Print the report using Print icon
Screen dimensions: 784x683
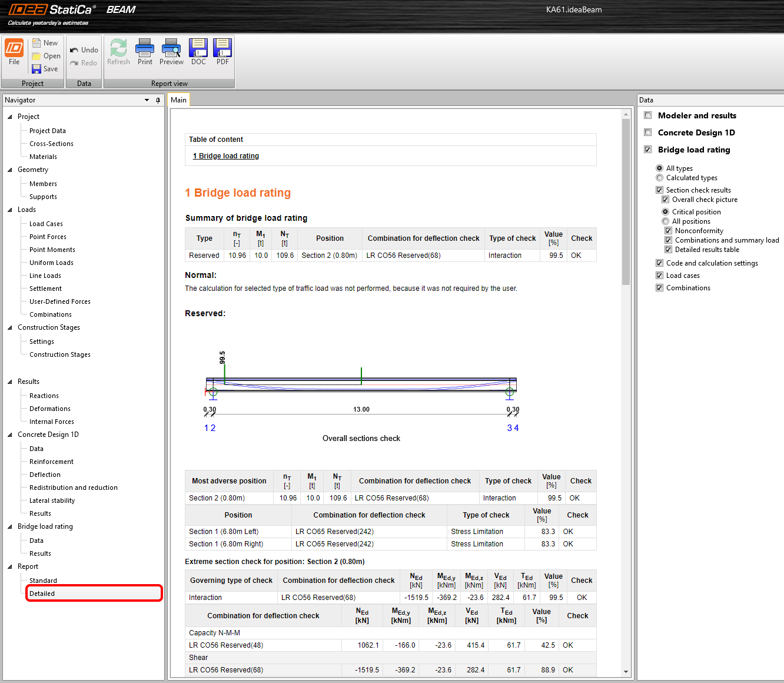click(145, 48)
